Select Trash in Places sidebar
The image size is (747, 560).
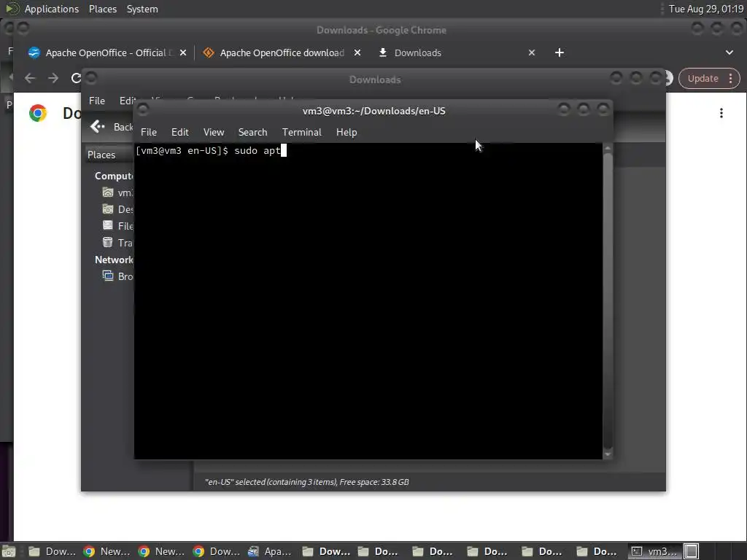(117, 242)
